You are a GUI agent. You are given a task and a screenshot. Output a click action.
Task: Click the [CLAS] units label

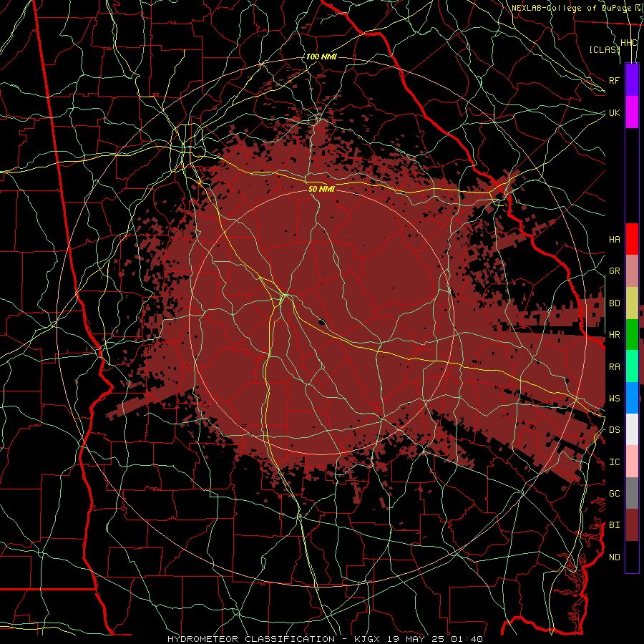[x=605, y=49]
